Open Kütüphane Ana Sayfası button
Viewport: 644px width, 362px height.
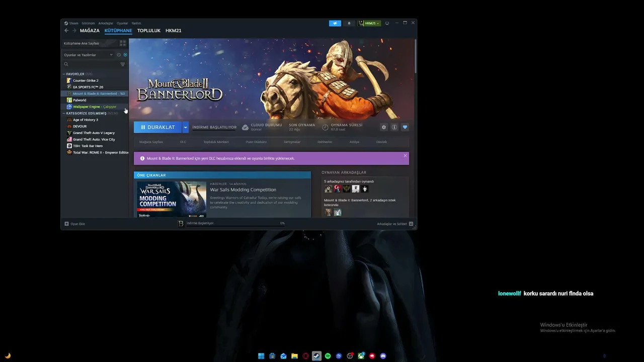coord(90,43)
